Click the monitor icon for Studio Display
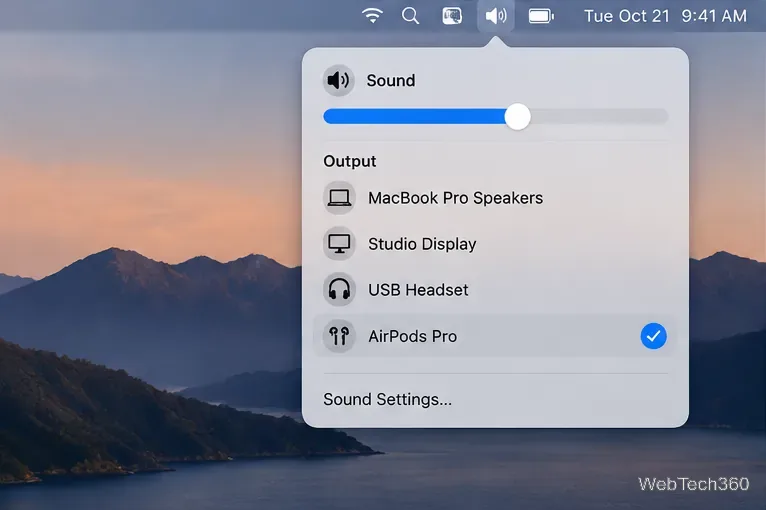The height and width of the screenshot is (510, 766). click(x=339, y=244)
